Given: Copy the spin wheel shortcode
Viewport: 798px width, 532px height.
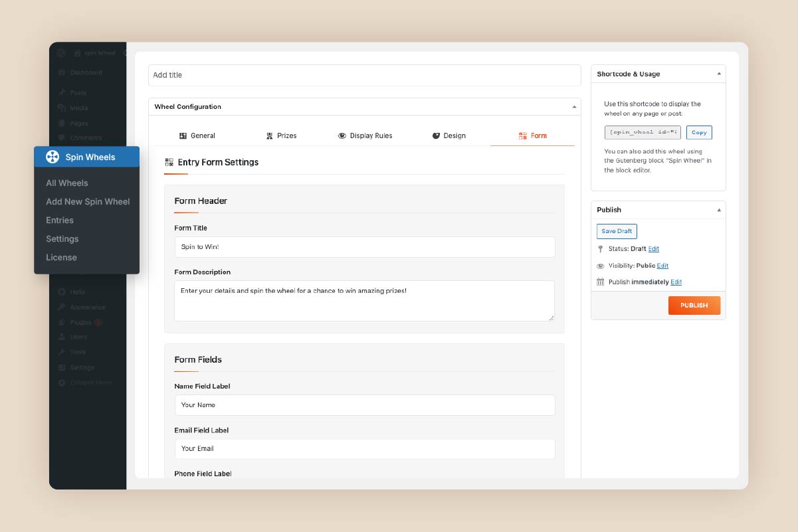Looking at the screenshot, I should coord(698,132).
